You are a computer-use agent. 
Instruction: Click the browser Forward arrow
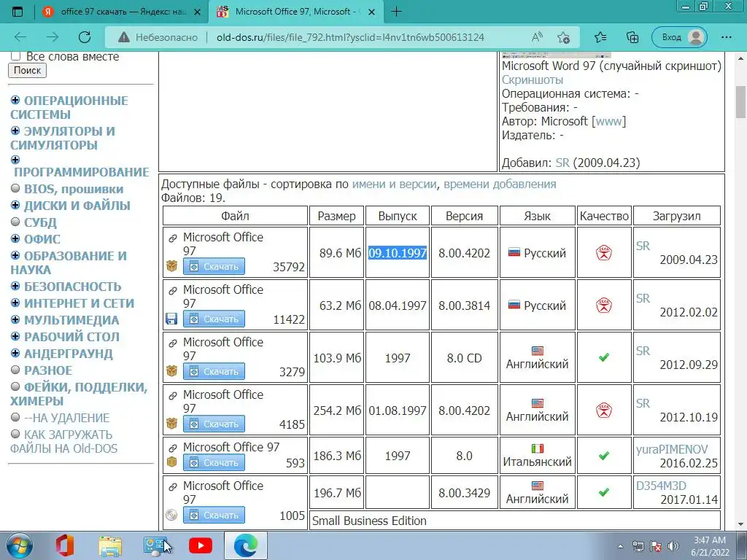point(53,37)
